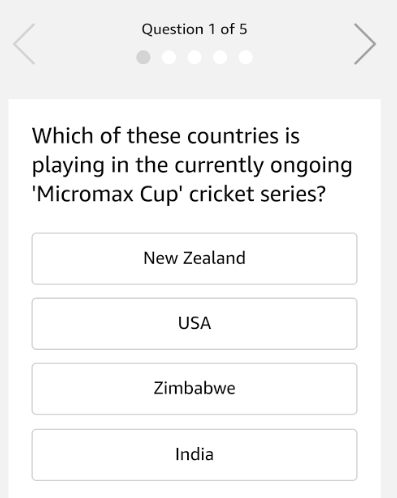Tap the answer box labeled USA
The height and width of the screenshot is (498, 397).
[194, 324]
